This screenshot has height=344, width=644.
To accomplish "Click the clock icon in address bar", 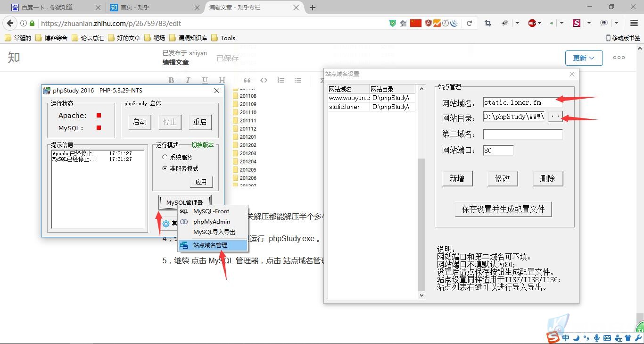I will [x=446, y=23].
